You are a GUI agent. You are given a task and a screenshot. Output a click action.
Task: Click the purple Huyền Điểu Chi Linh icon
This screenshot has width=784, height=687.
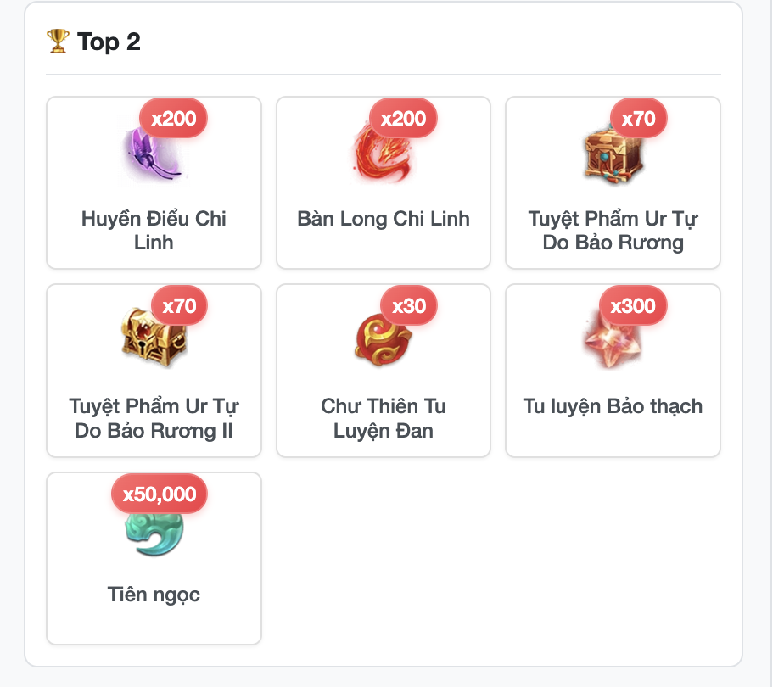click(x=154, y=152)
